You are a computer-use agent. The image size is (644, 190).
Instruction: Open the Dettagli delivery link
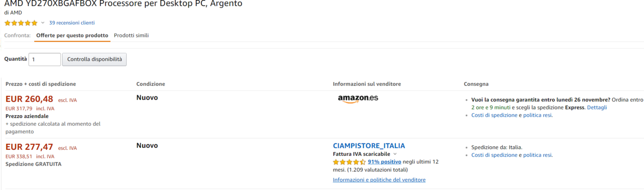(x=597, y=108)
